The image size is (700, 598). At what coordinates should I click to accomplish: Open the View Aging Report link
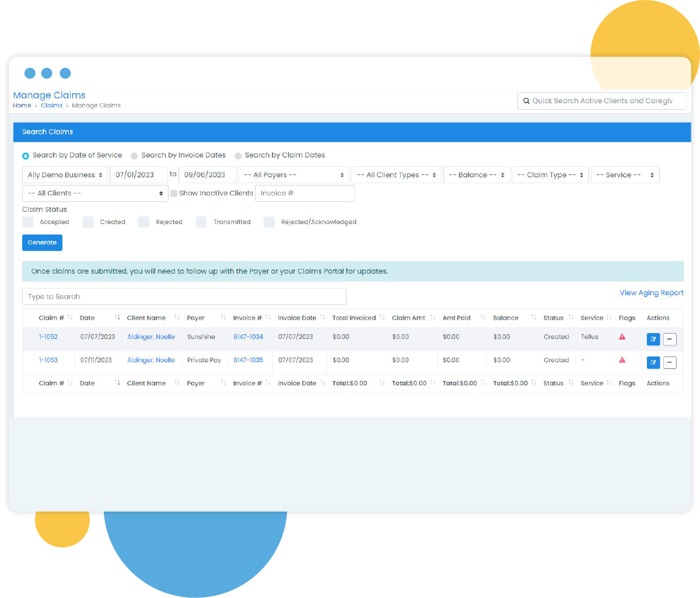[x=652, y=293]
